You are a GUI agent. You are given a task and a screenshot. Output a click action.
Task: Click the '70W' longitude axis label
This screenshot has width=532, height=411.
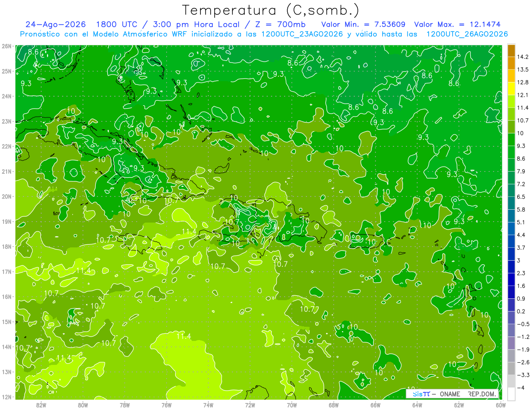click(x=292, y=405)
